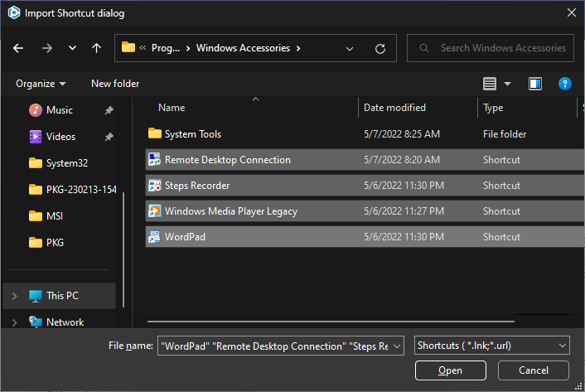Unpin Music using the pin icon
The width and height of the screenshot is (585, 392).
click(x=109, y=110)
